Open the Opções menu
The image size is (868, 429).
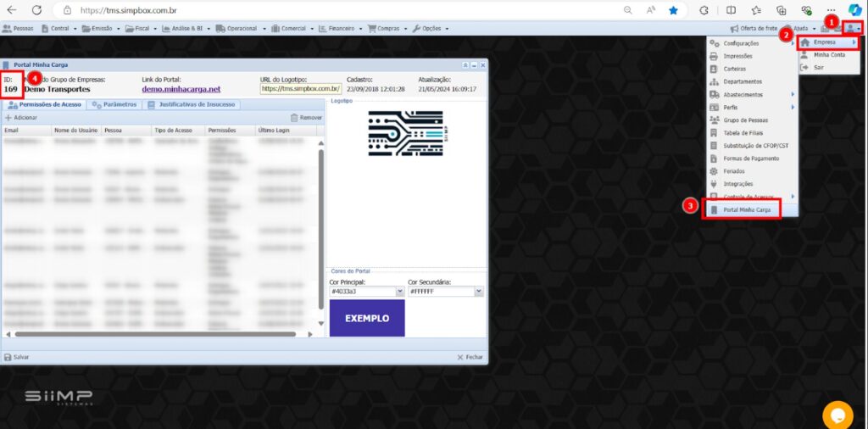coord(430,28)
